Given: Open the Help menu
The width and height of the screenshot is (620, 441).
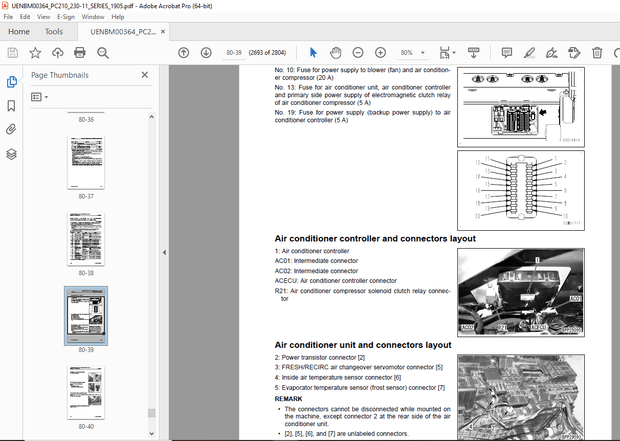Looking at the screenshot, I should coord(117,17).
